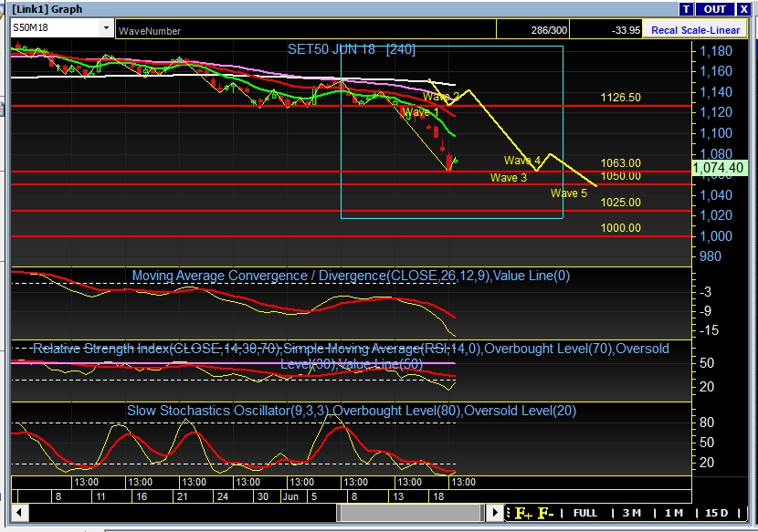Close the graph with X button
Viewport: 758px width, 532px height.
[x=743, y=9]
